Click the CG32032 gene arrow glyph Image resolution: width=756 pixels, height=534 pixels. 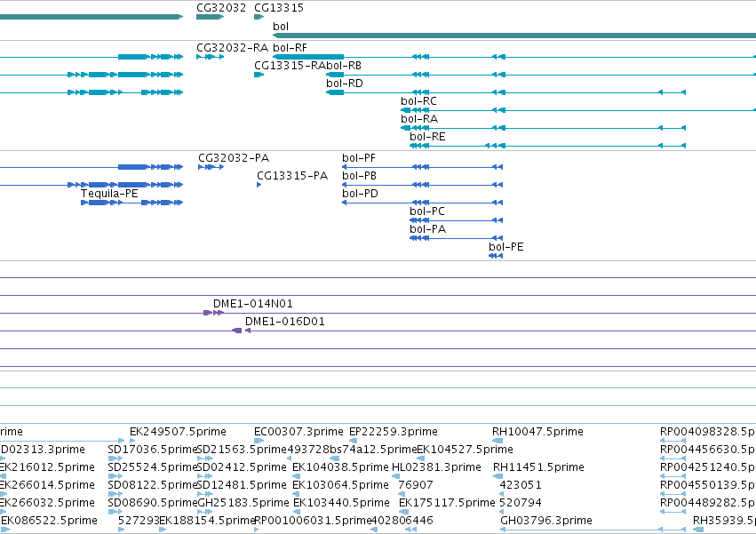click(x=210, y=17)
